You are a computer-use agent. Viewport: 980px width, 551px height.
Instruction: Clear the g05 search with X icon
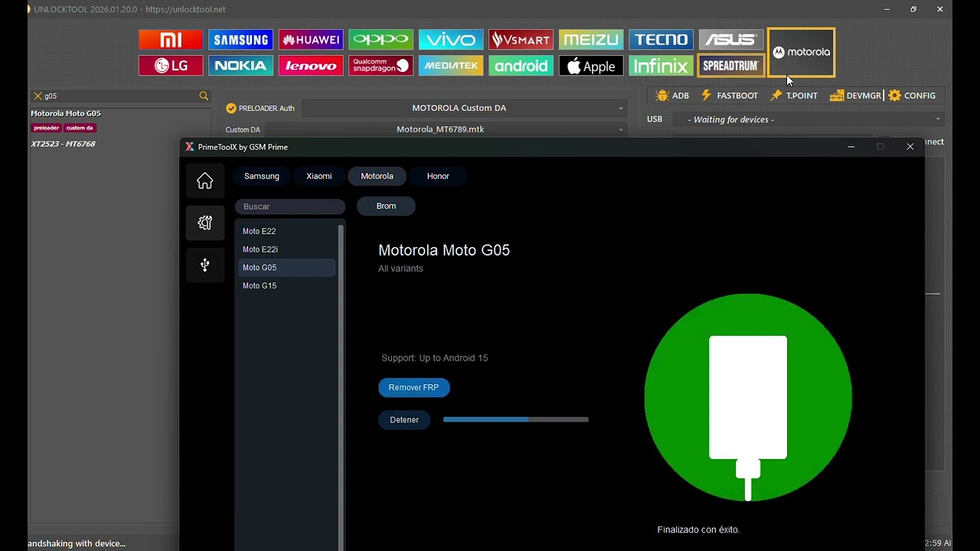38,96
